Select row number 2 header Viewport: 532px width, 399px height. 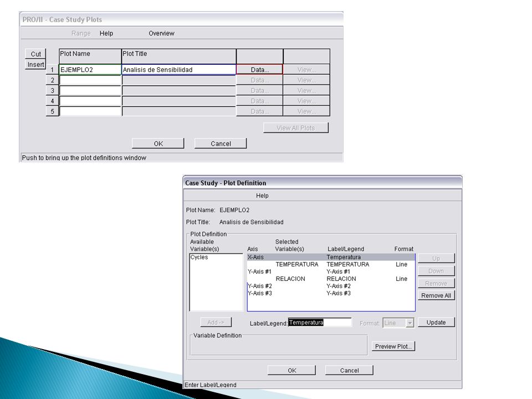(x=52, y=80)
